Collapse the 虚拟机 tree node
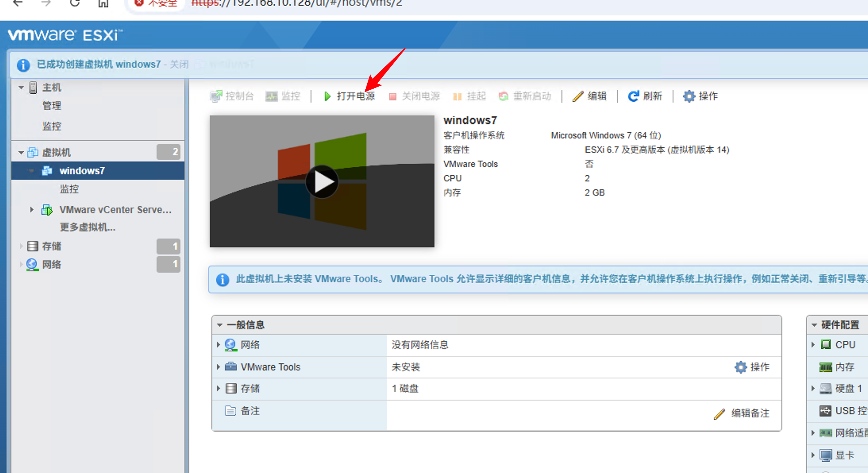This screenshot has width=868, height=473. 21,153
